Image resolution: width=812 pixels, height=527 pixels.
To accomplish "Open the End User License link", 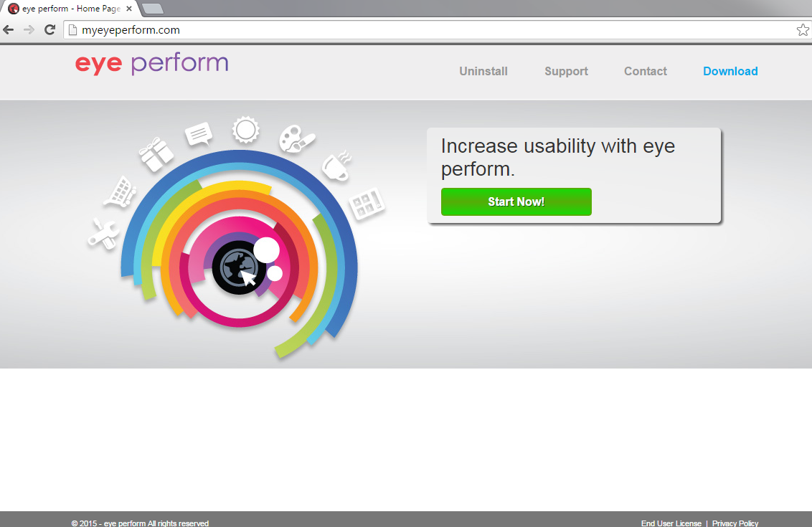I will click(671, 523).
